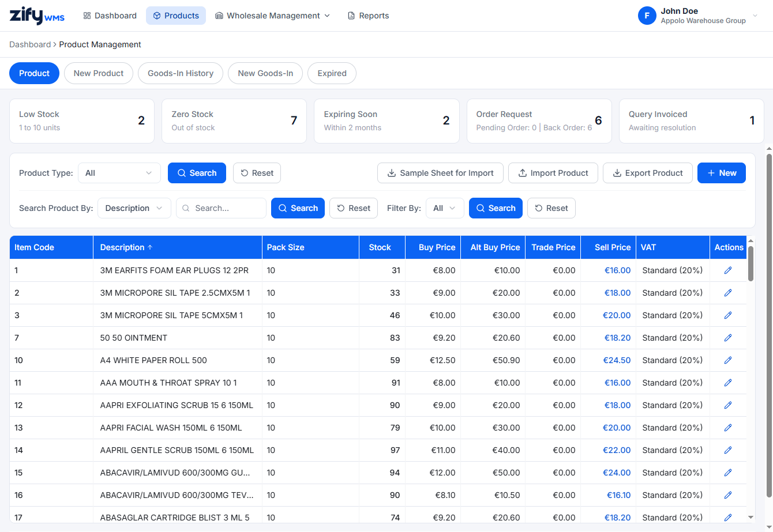Screen dimensions: 773x532
Task: Go to Reports in top navigation
Action: click(x=368, y=16)
